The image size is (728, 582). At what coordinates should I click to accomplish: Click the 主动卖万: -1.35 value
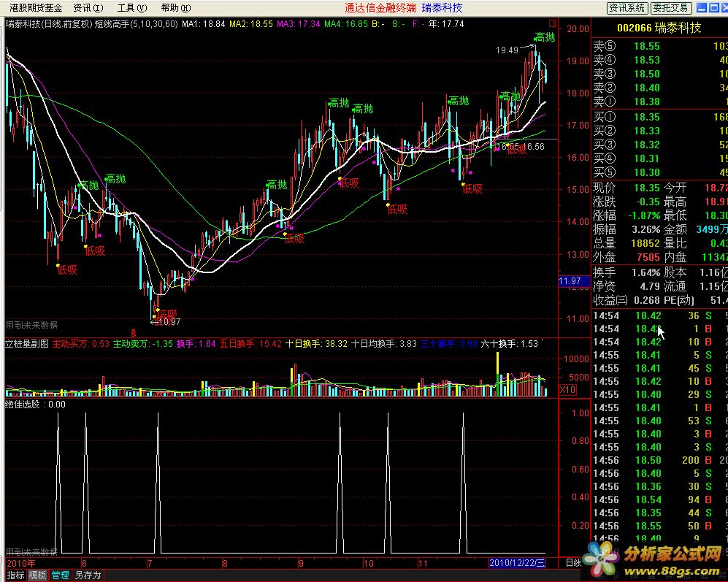point(143,344)
